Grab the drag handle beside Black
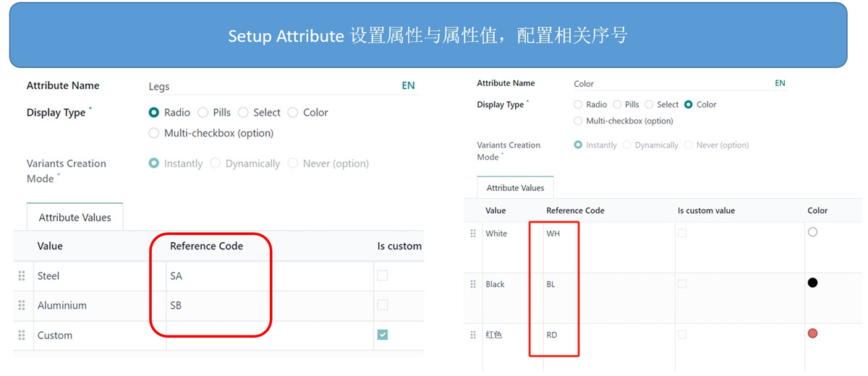This screenshot has width=868, height=376. pos(473,284)
